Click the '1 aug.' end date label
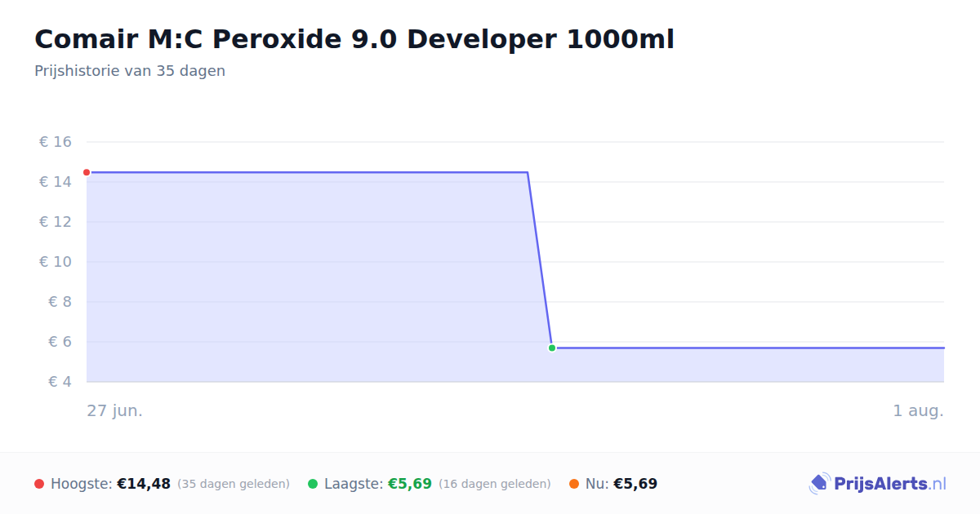Screen dimensions: 980x514 point(919,410)
